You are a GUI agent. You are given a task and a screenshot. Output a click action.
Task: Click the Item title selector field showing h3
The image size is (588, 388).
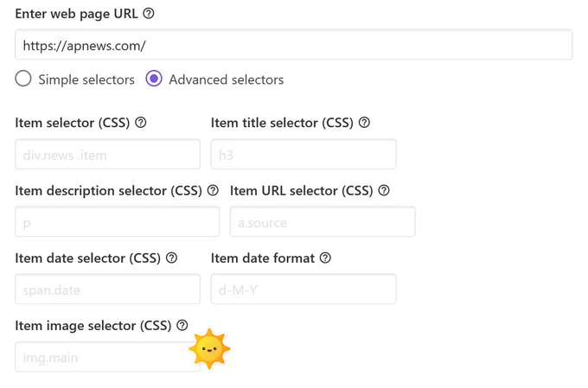[x=304, y=154]
